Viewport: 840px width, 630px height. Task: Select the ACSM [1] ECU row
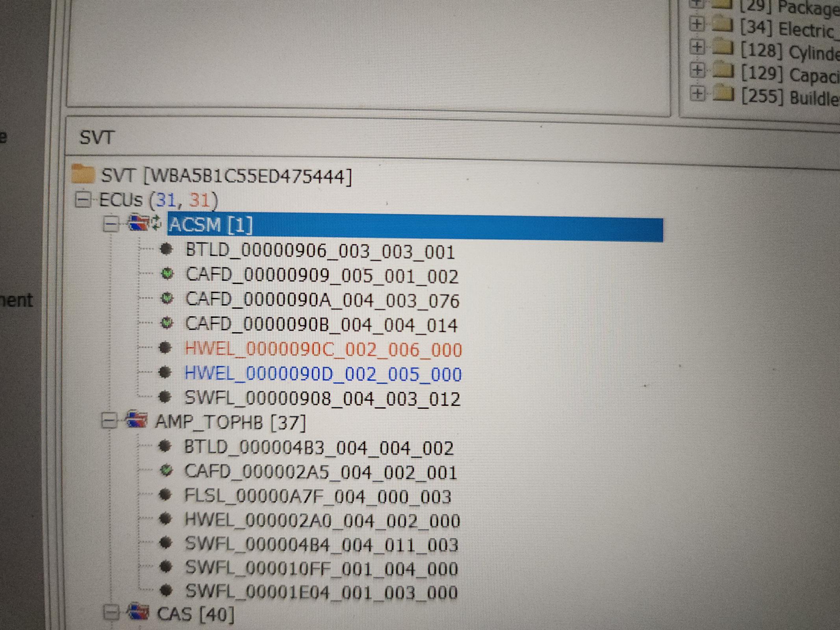pyautogui.click(x=415, y=228)
